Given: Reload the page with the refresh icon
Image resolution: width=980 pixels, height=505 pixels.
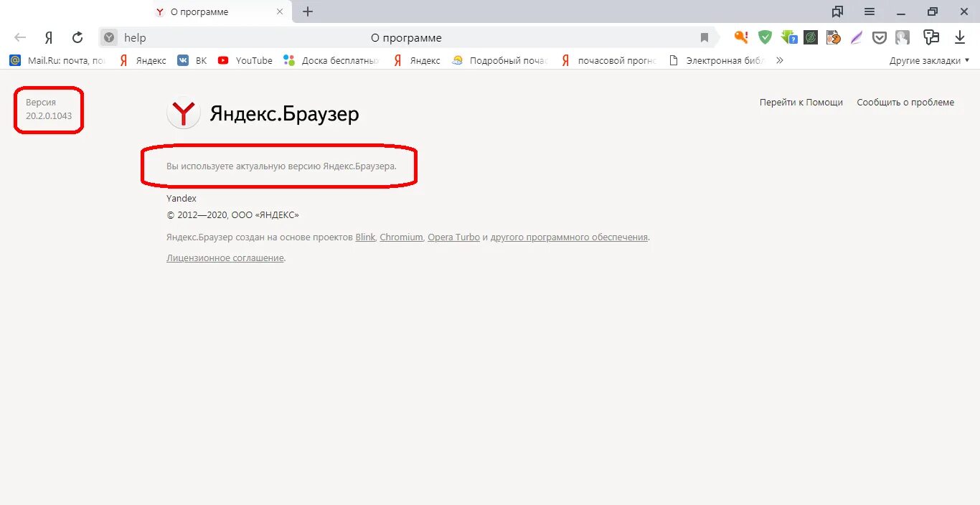Looking at the screenshot, I should (x=77, y=38).
